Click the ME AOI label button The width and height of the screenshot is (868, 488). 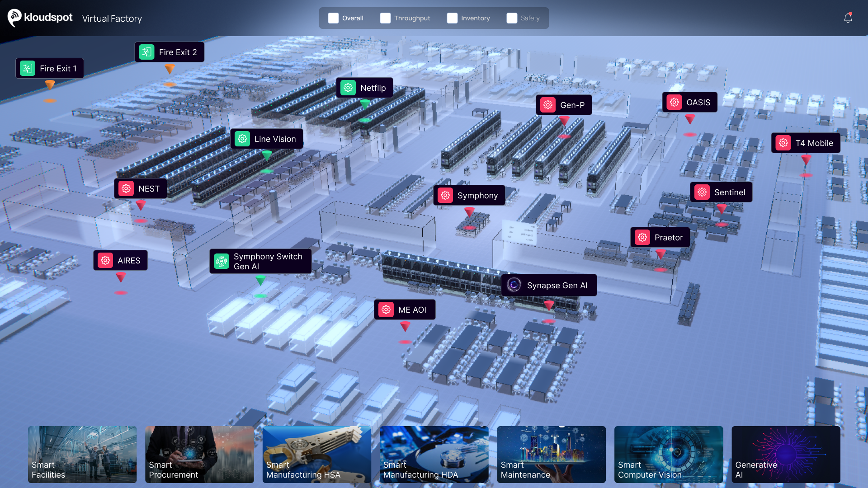pyautogui.click(x=405, y=310)
